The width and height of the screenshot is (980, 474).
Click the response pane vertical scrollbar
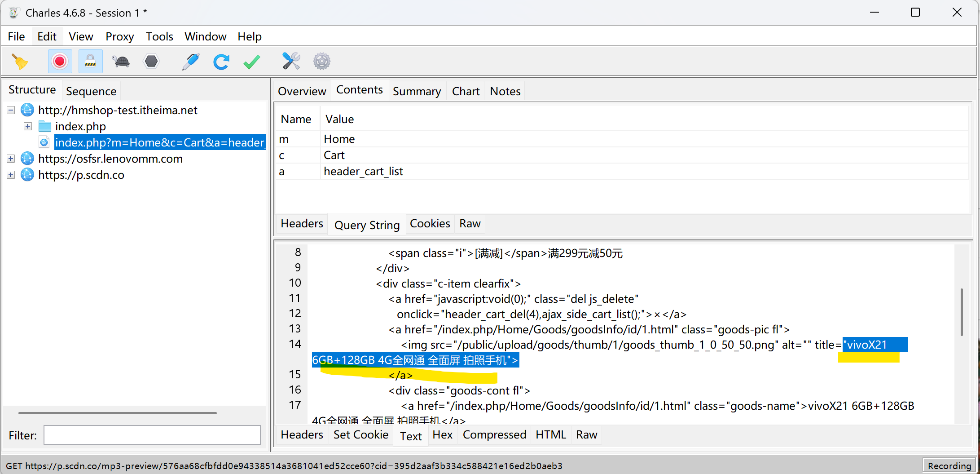[962, 312]
